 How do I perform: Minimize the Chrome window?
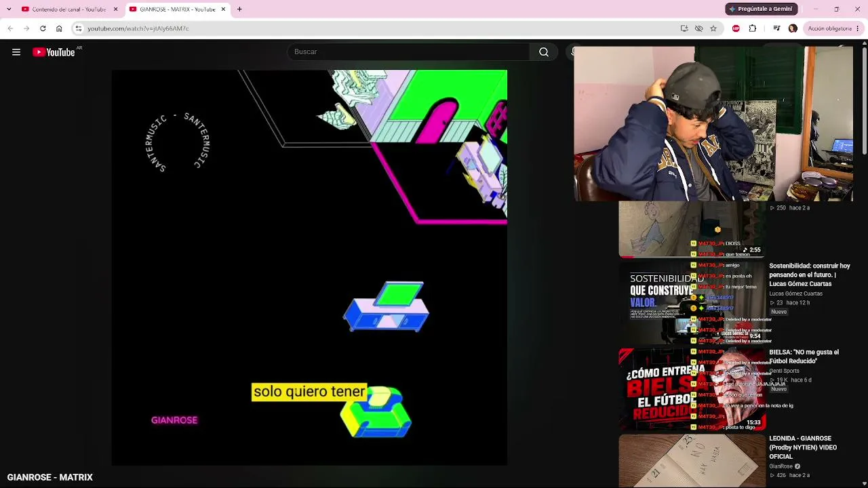[816, 9]
